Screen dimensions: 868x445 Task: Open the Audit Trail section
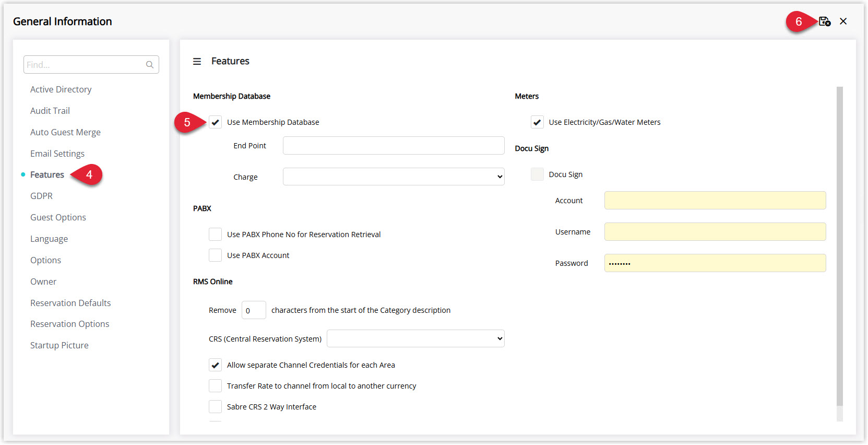50,111
